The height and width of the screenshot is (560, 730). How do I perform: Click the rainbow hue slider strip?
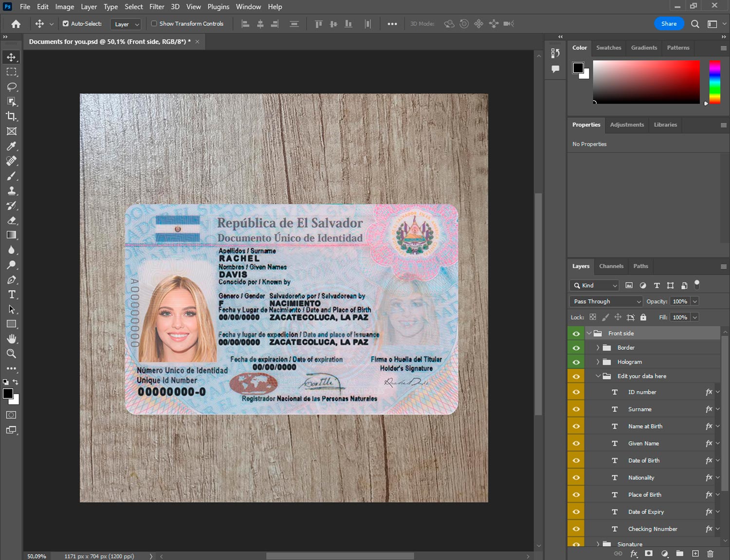pos(714,82)
